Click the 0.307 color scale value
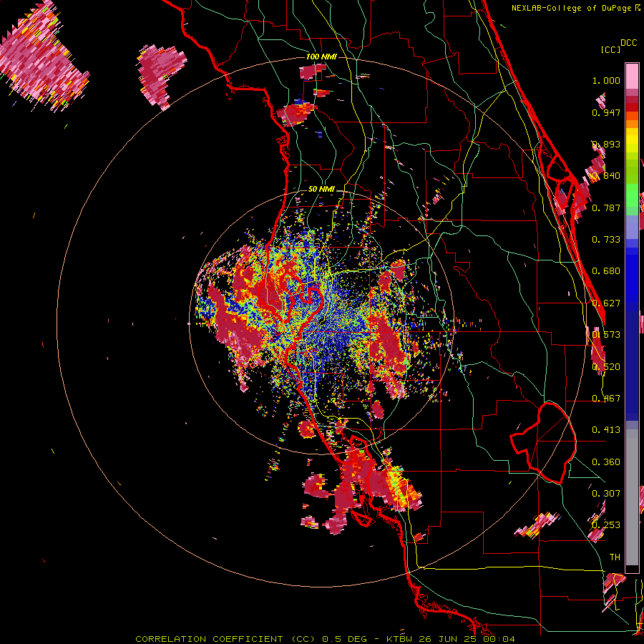Screen dimensions: 644x644 pos(606,494)
